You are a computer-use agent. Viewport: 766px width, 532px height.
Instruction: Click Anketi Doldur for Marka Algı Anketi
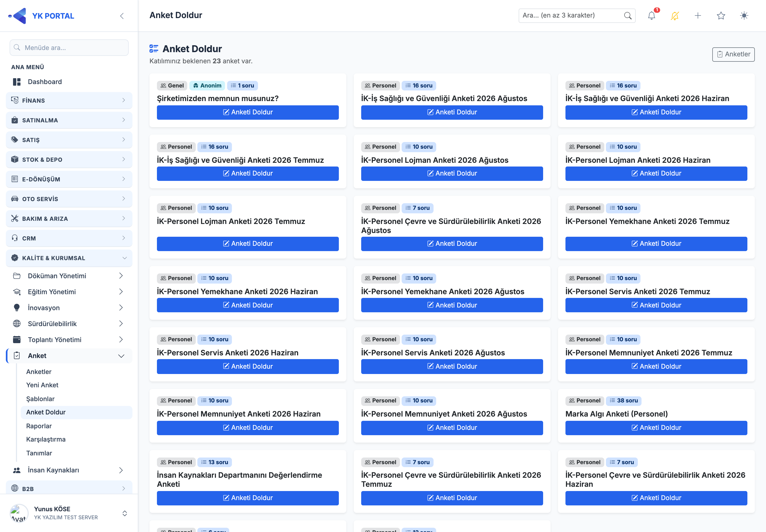click(656, 428)
